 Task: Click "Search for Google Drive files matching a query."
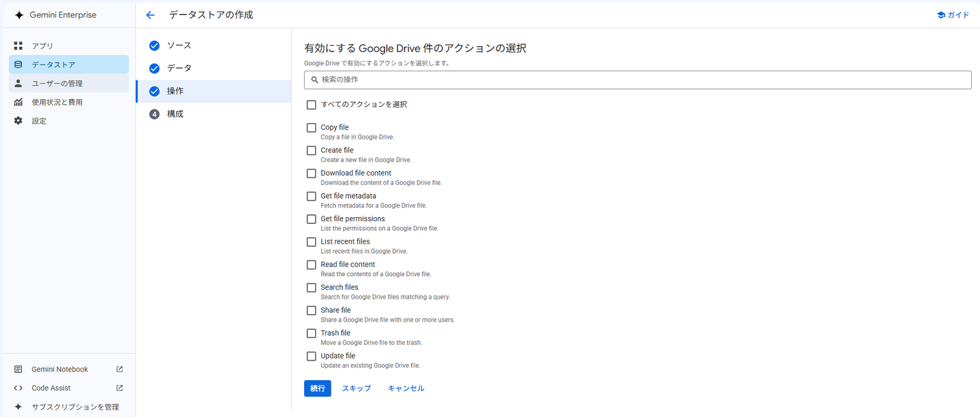(x=385, y=297)
